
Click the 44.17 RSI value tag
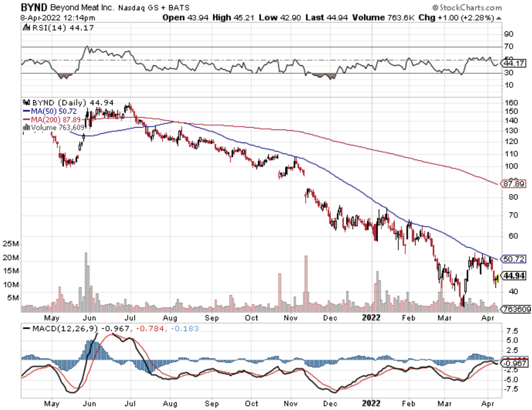[514, 64]
